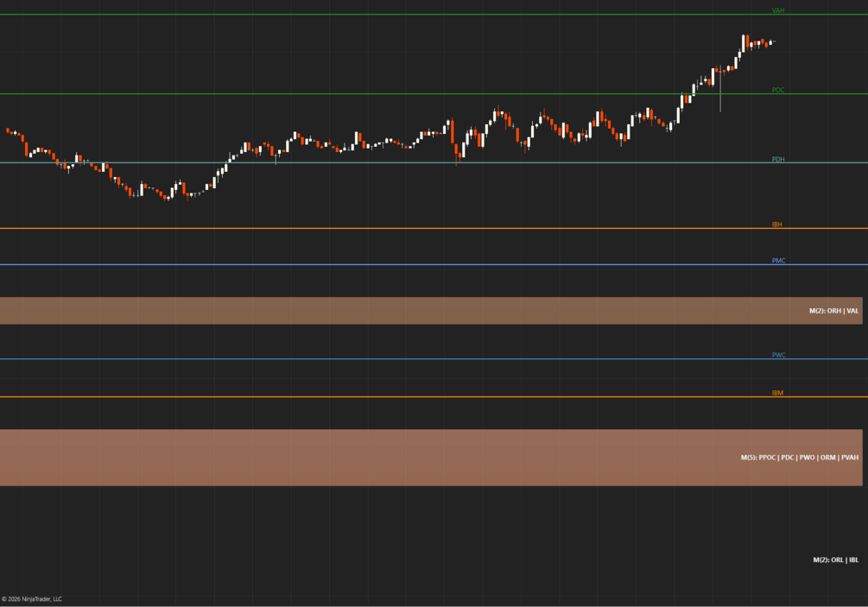Select the blue PWC level label
Screen dimensions: 868x607
pyautogui.click(x=778, y=355)
